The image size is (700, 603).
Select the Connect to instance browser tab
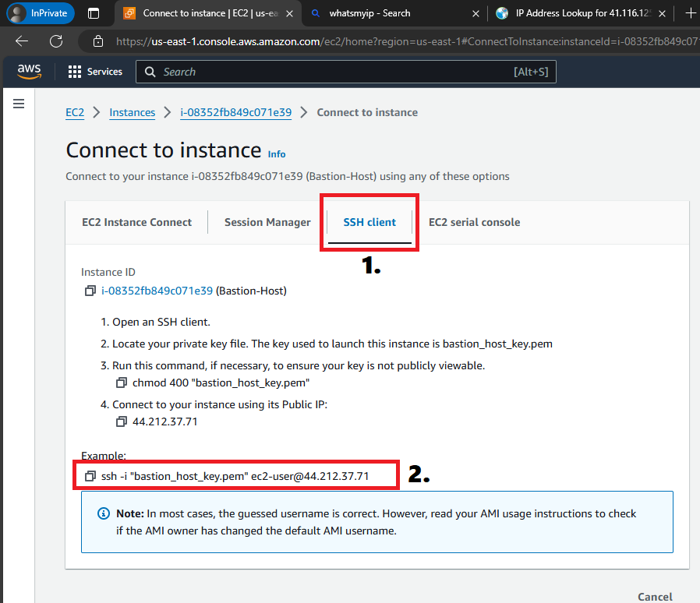(x=210, y=13)
